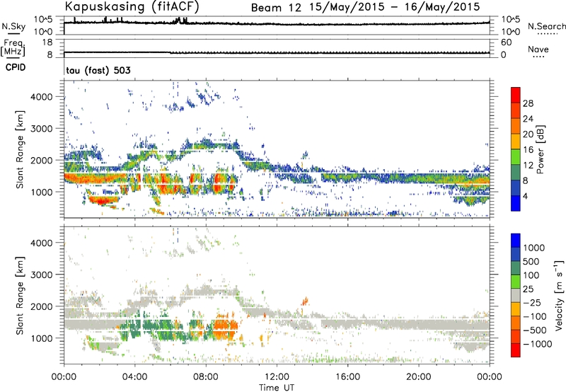The height and width of the screenshot is (392, 566).
Task: Click the 'tau (fast) 503' text
Action: click(x=98, y=70)
